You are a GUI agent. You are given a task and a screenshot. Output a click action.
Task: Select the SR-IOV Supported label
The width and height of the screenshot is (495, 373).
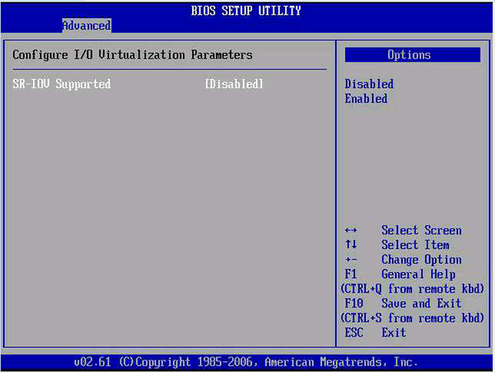[x=61, y=84]
